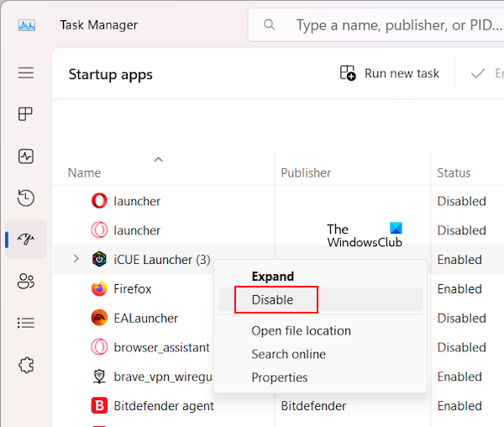Open the Users page icon
This screenshot has width=504, height=427.
coord(26,281)
